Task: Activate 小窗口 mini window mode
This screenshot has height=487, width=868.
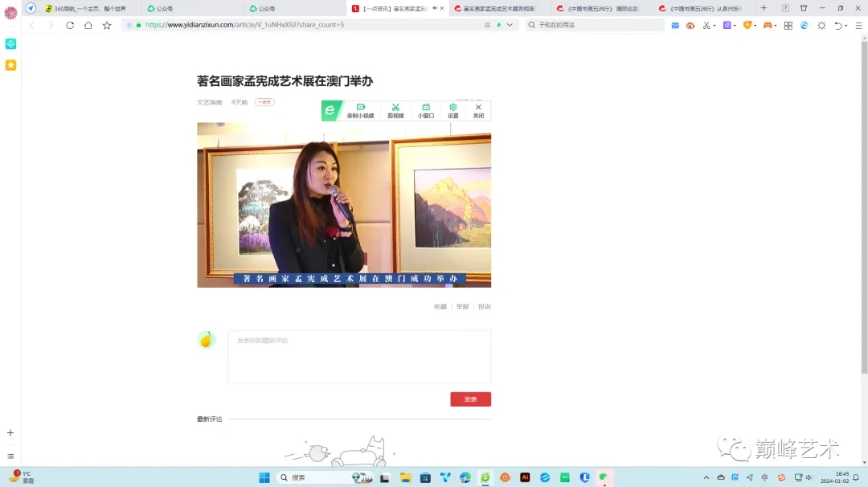Action: pyautogui.click(x=425, y=111)
